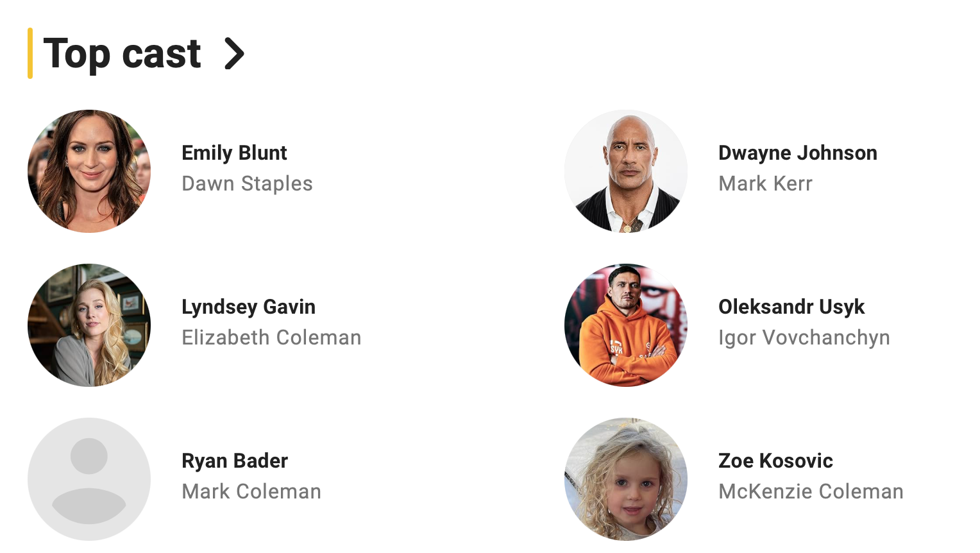Go to the Dwayne Johnson name link
This screenshot has width=980, height=553.
(797, 153)
